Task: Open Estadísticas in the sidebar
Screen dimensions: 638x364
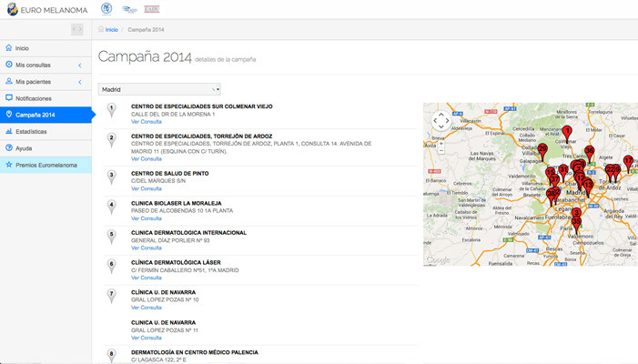Action: 46,131
